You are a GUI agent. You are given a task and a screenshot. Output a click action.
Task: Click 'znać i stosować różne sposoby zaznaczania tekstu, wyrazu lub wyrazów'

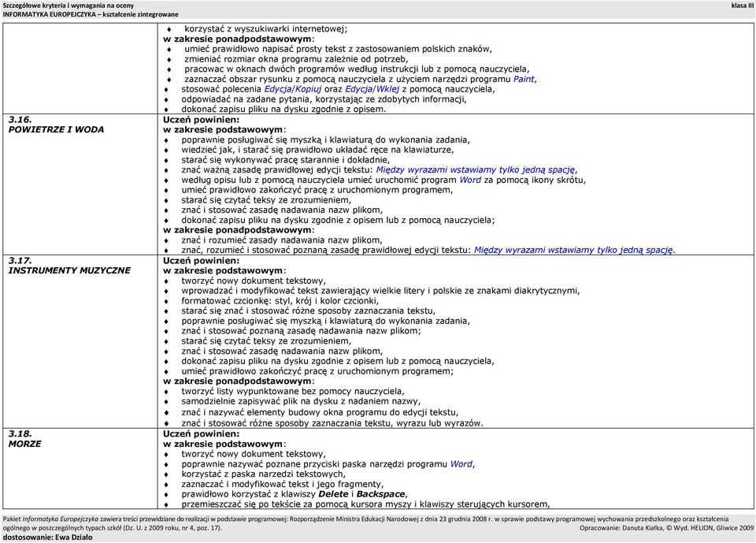click(332, 423)
